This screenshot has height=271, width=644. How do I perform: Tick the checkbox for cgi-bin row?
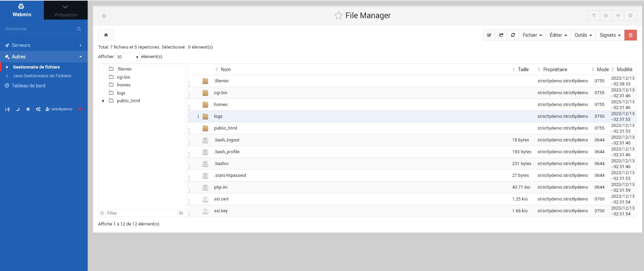pos(189,95)
